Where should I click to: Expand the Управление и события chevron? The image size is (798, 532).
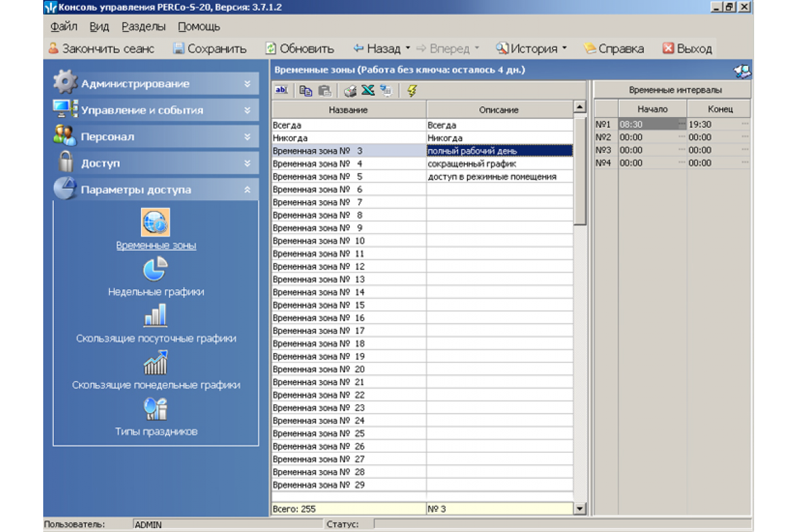(247, 110)
